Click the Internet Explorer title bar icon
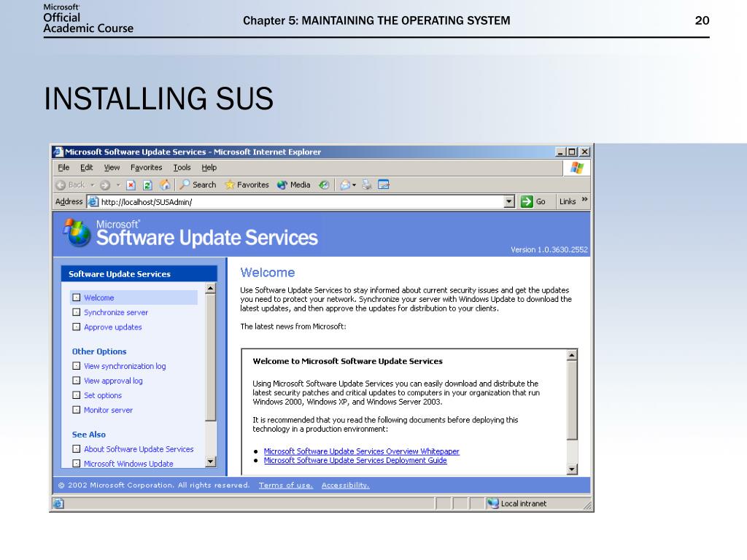 pos(58,152)
